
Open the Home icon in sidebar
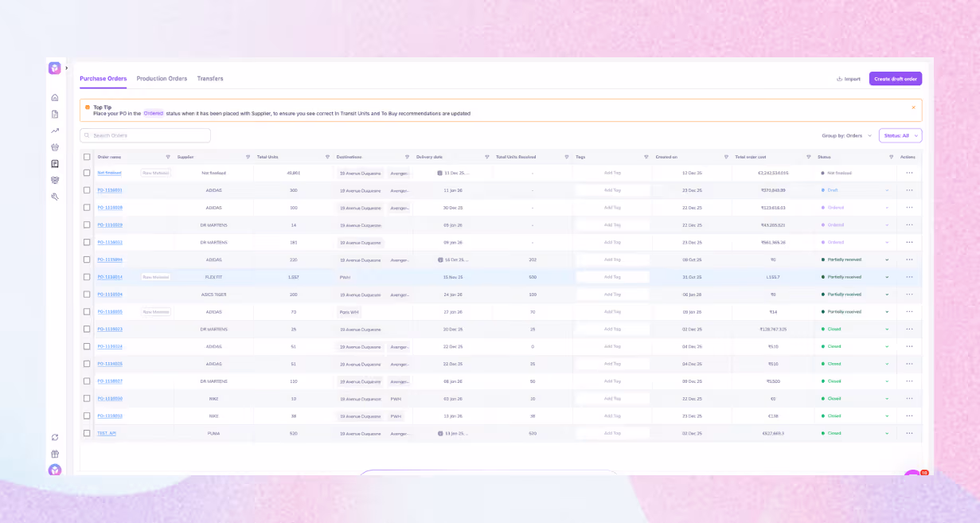tap(55, 97)
